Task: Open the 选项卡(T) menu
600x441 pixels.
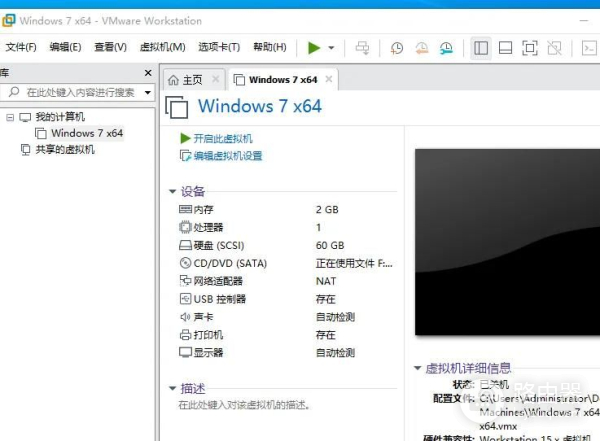Action: [x=219, y=47]
